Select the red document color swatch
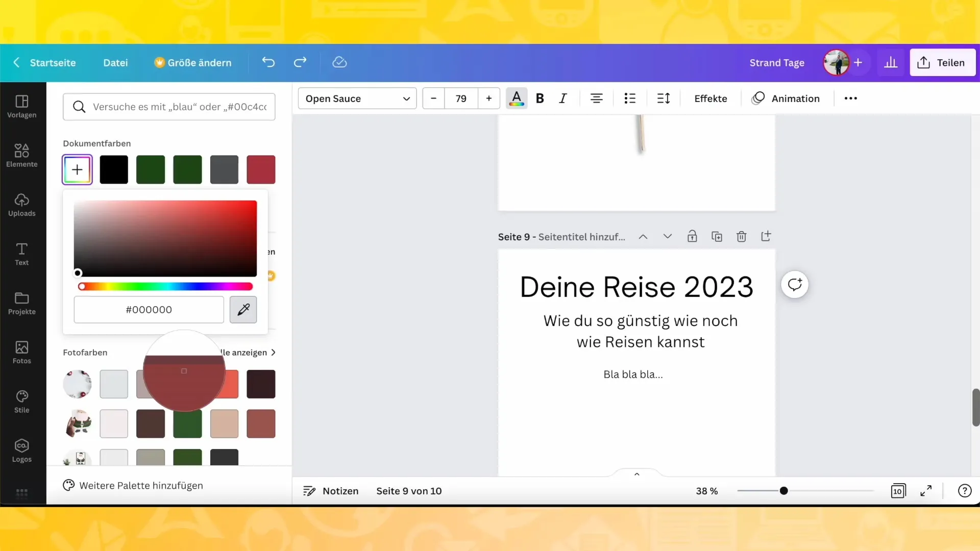980x551 pixels. click(261, 169)
